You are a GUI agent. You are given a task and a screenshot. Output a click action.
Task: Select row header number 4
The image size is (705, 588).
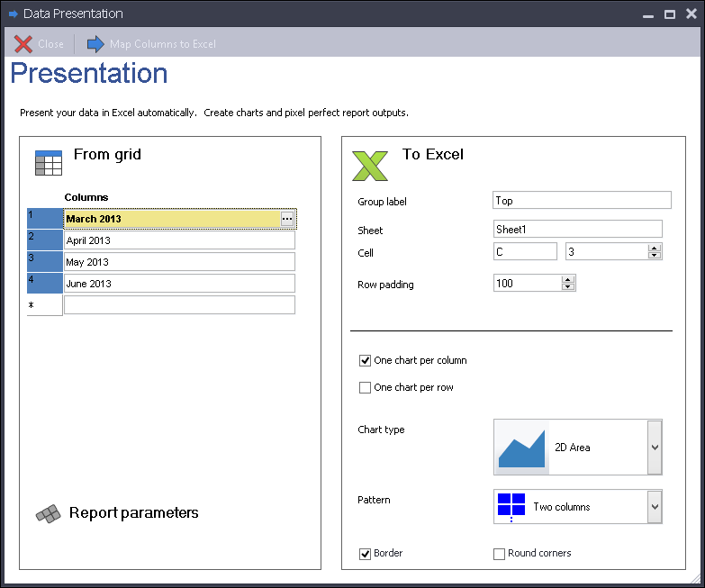45,284
